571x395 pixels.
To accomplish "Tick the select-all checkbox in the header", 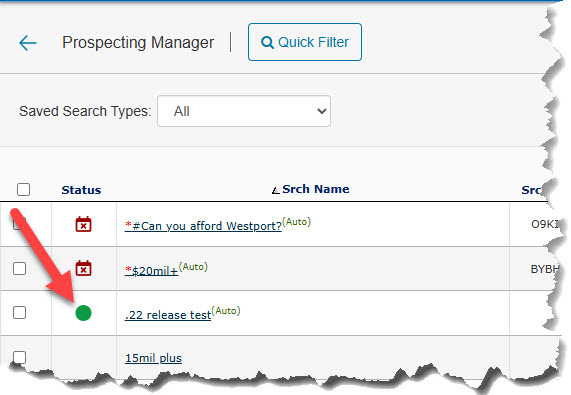I will (23, 189).
